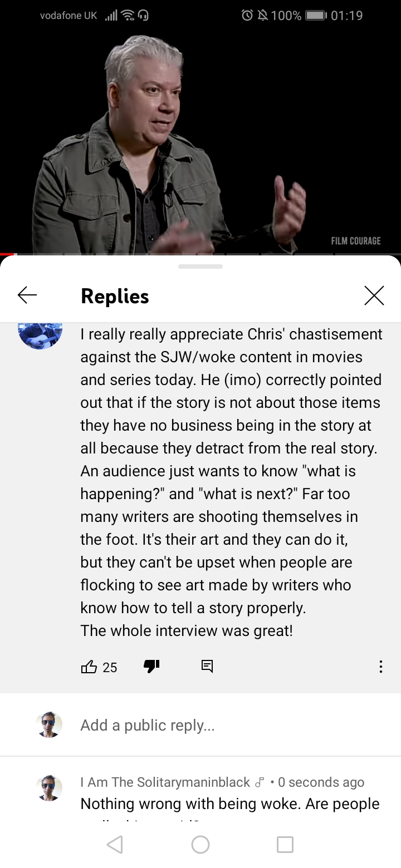The width and height of the screenshot is (401, 868).
Task: Tap the 25 like count
Action: [x=110, y=667]
